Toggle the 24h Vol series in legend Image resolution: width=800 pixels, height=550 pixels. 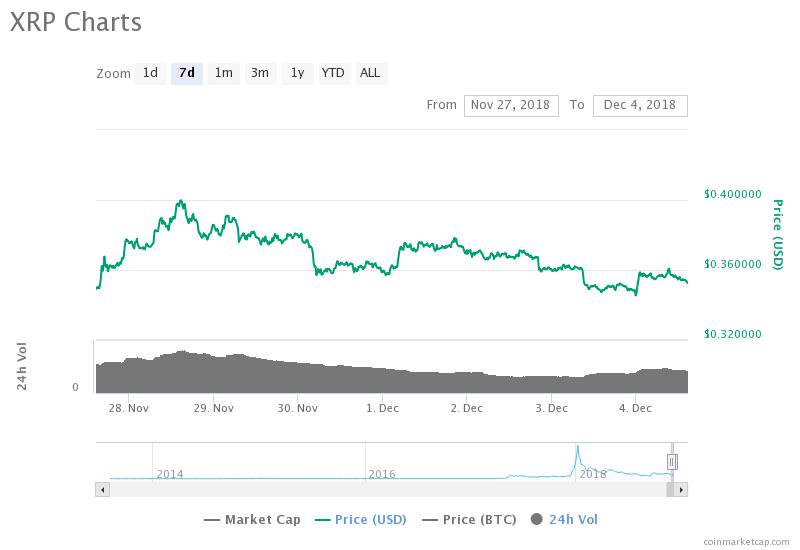(564, 519)
